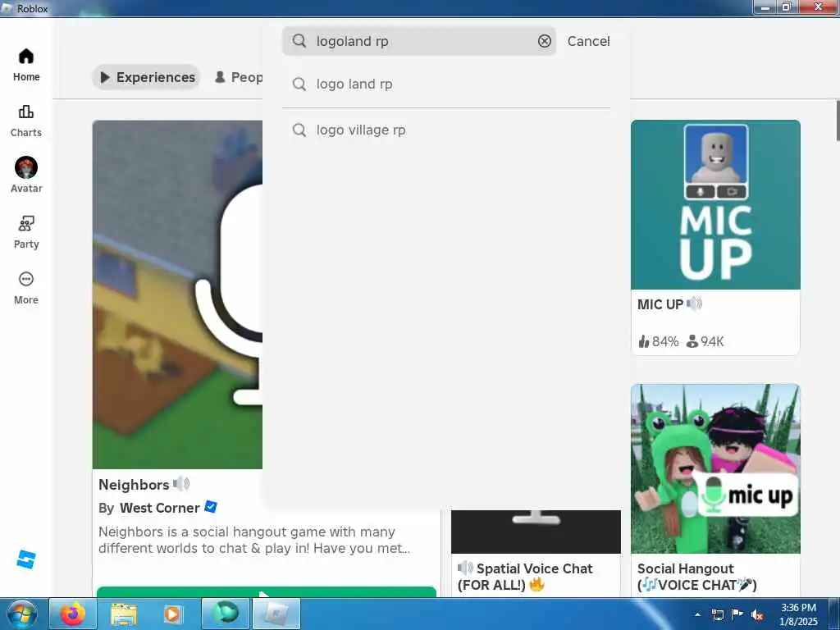The width and height of the screenshot is (840, 630).
Task: Switch to the People tab
Action: (239, 77)
